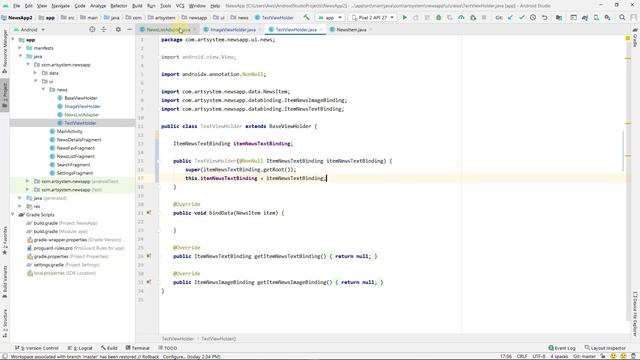Toggle the Structure tool window
Viewport: 640px width, 360px height.
point(5,322)
